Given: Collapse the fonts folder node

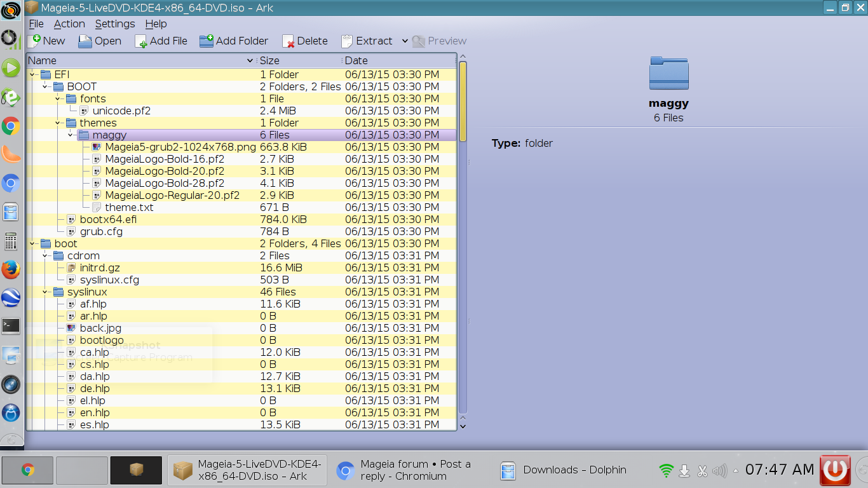Looking at the screenshot, I should 58,98.
